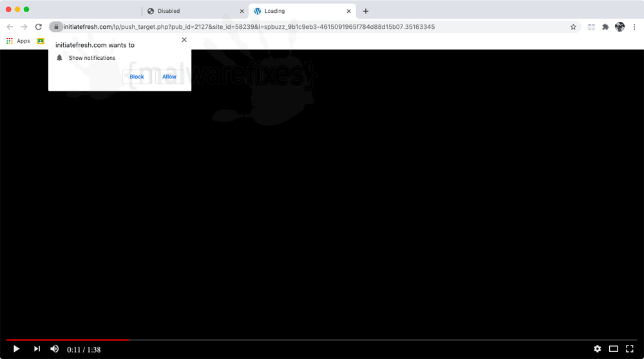Minimize the window with yellow button
The width and height of the screenshot is (644, 359).
[17, 10]
